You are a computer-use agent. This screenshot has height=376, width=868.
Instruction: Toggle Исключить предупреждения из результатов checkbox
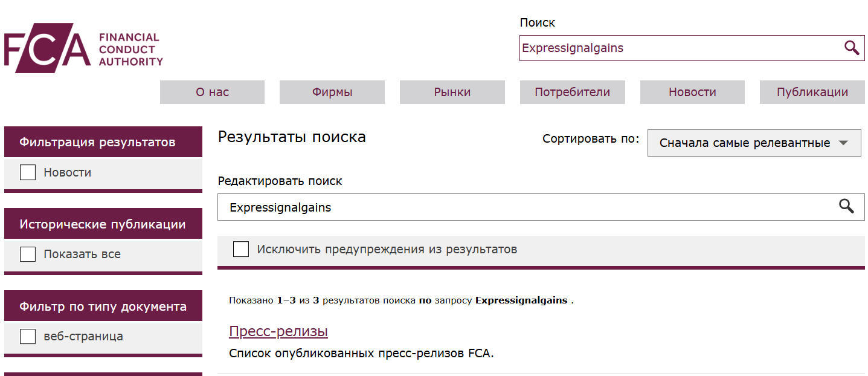tap(241, 249)
